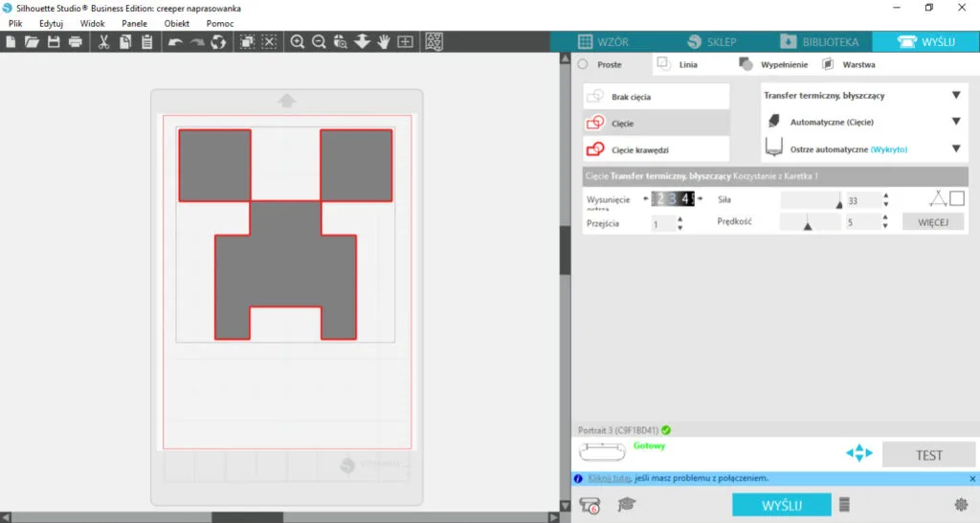This screenshot has height=523, width=980.
Task: Expand the Ostrze automatyczne tool dropdown
Action: 956,148
